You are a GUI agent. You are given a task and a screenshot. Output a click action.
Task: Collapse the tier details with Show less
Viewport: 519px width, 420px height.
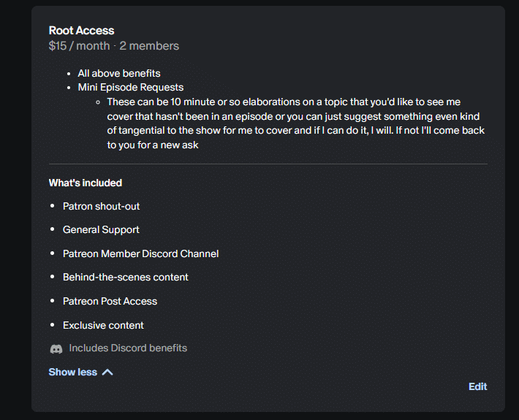tap(73, 373)
